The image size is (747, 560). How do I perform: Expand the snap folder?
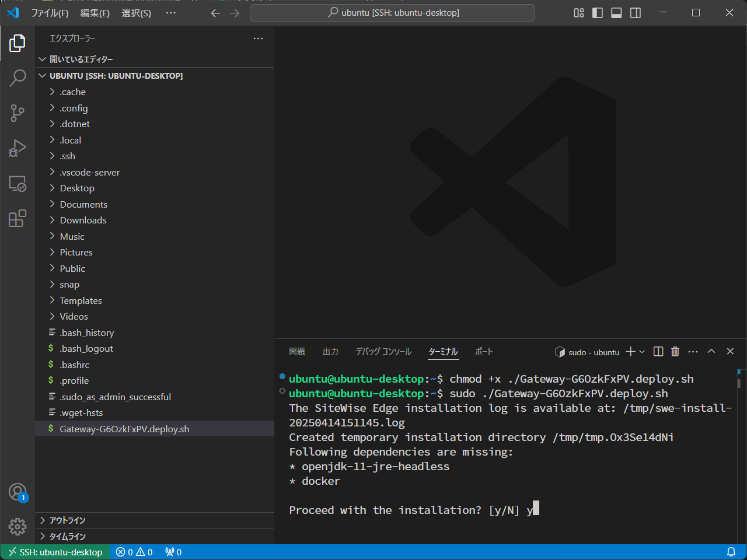(155, 285)
